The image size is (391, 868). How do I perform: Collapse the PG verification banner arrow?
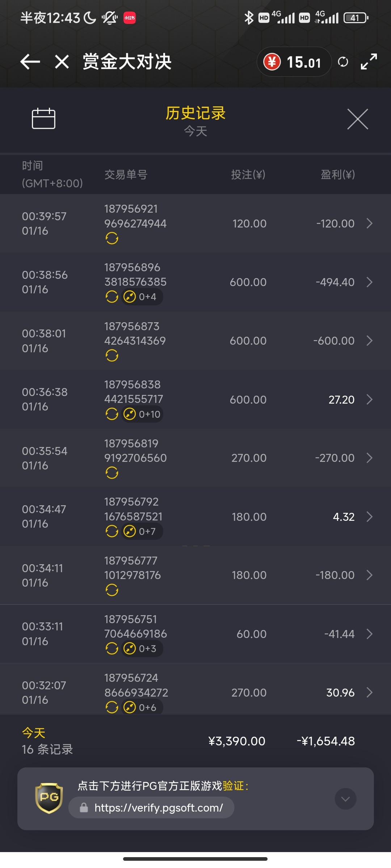click(x=345, y=799)
